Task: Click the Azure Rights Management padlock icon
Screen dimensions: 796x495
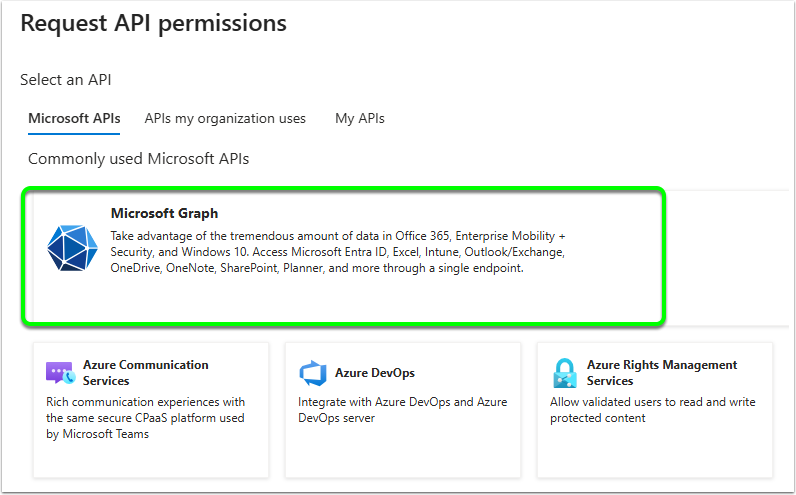Action: pyautogui.click(x=565, y=373)
